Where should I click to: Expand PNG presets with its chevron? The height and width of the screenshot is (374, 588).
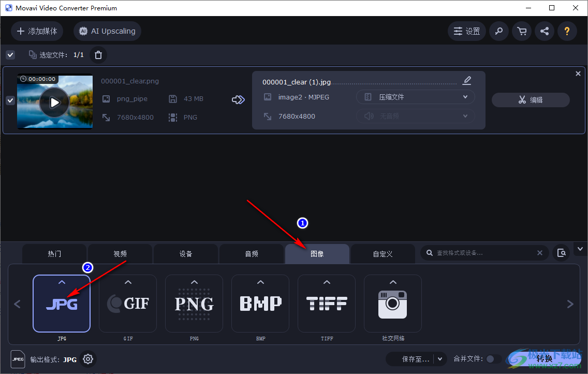194,282
